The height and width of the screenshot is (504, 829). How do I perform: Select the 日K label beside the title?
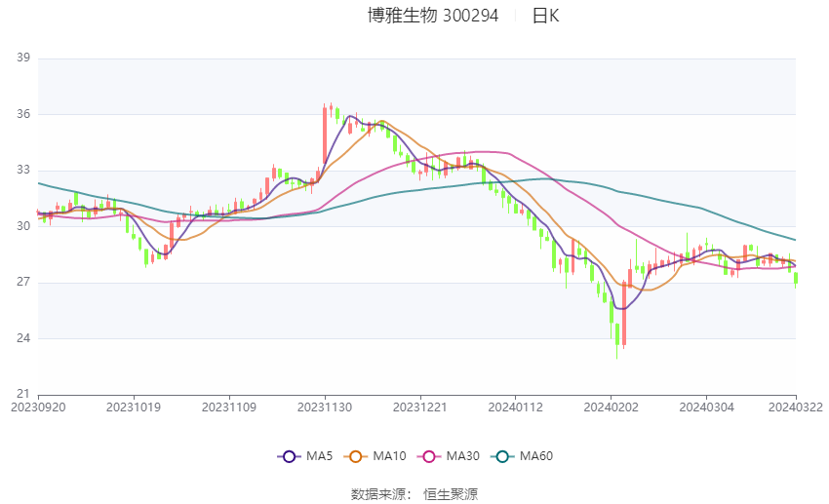coord(545,16)
